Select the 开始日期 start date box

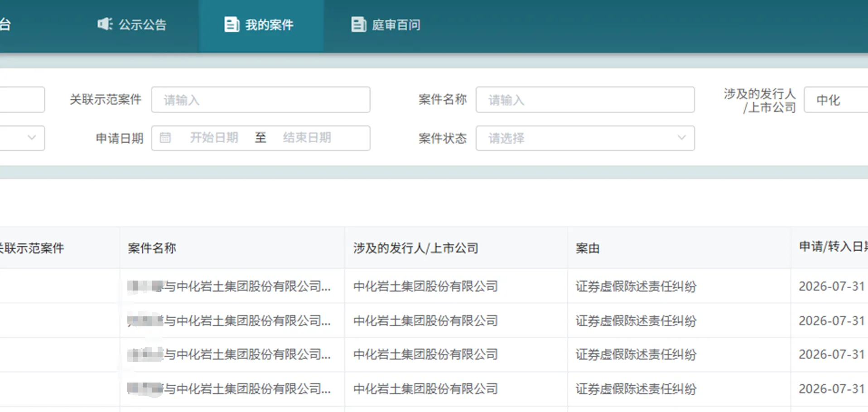point(214,138)
